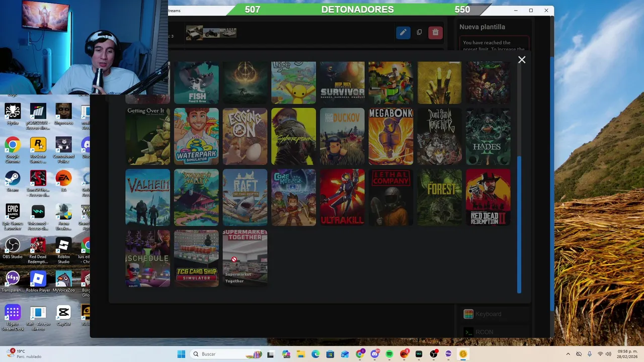Viewport: 644px width, 362px height.
Task: Select Don't Starve Together cover
Action: click(x=439, y=136)
